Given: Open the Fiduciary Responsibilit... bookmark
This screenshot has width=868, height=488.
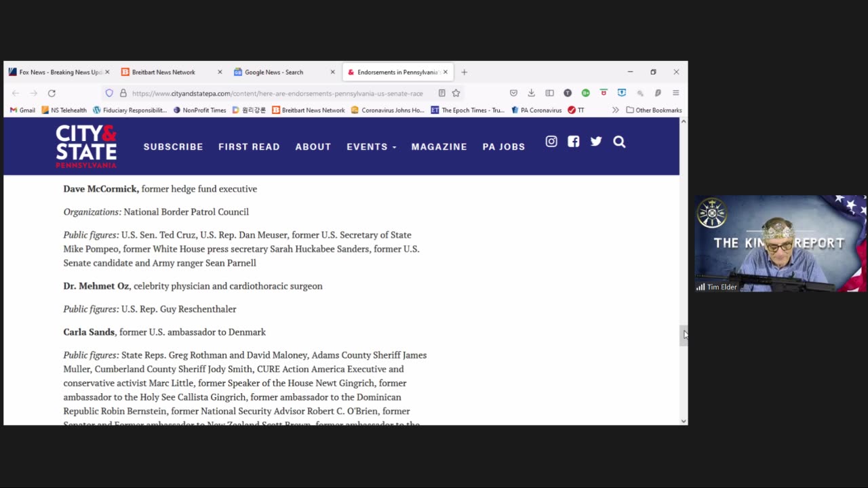Looking at the screenshot, I should [130, 110].
